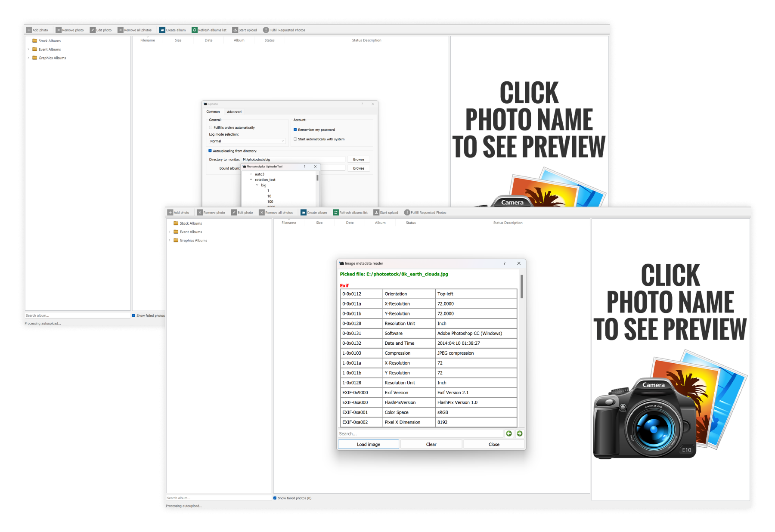Enable Fullfills orders automatically checkbox
The height and width of the screenshot is (532, 775).
point(211,127)
